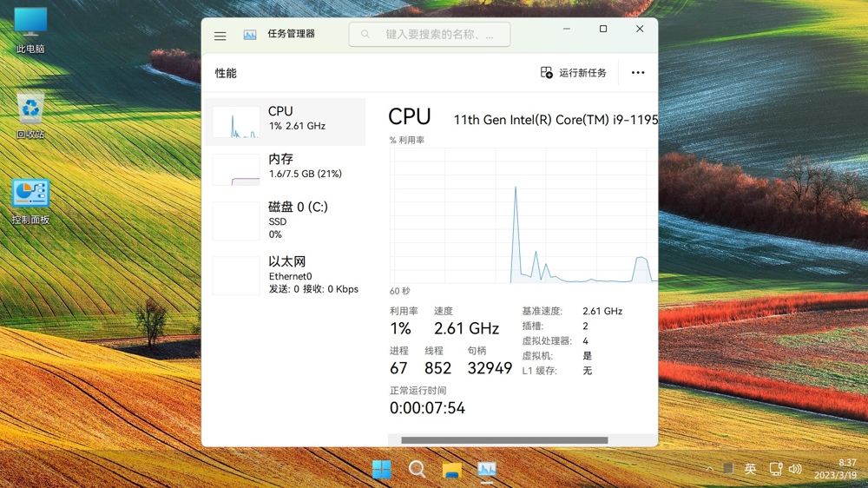Click the Task Manager app icon in title bar

(250, 36)
